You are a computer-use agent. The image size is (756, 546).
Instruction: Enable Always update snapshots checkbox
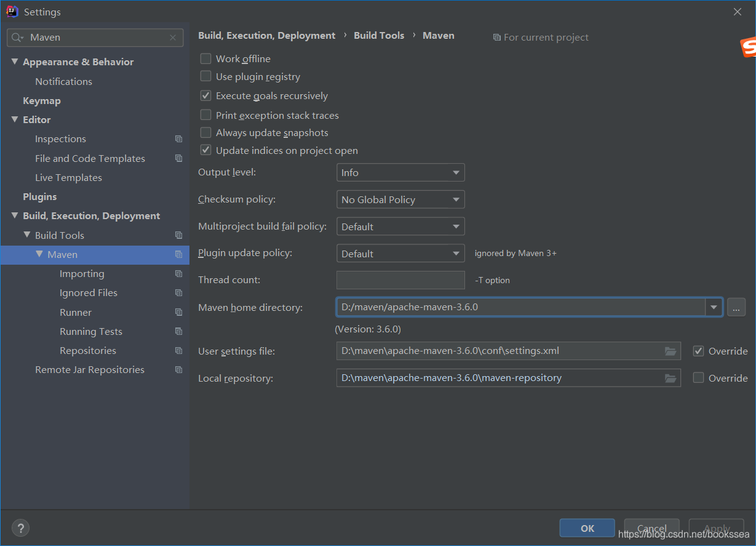point(206,132)
